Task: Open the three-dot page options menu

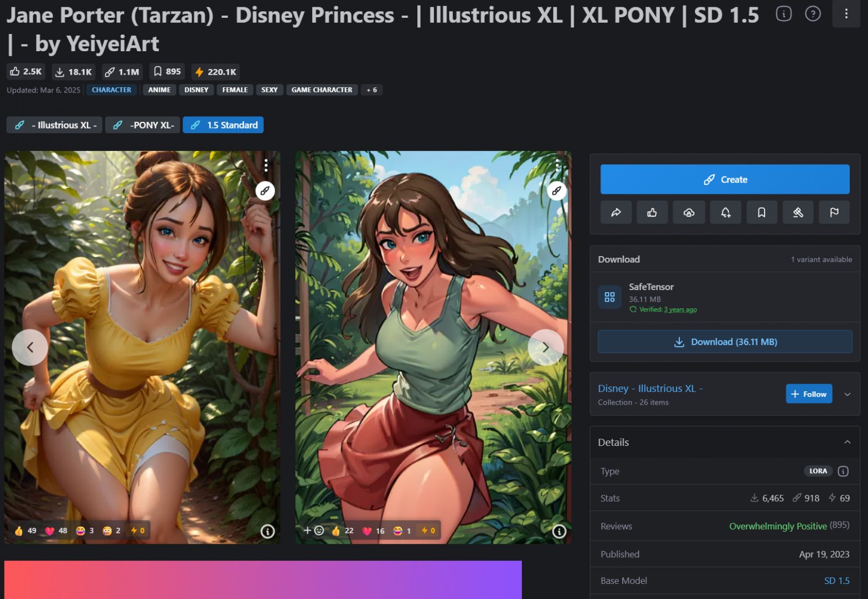Action: point(846,13)
